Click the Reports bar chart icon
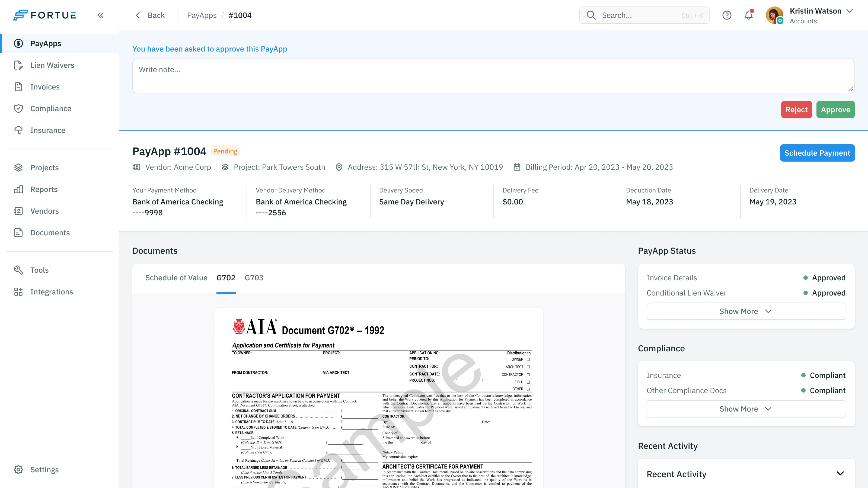This screenshot has width=868, height=488. click(18, 189)
